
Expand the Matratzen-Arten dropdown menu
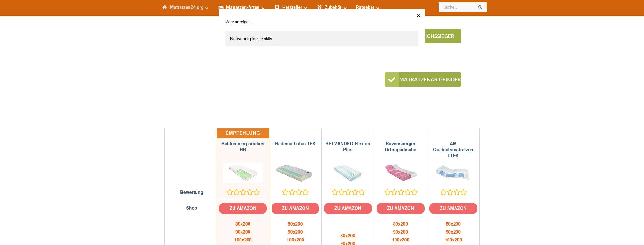(263, 8)
